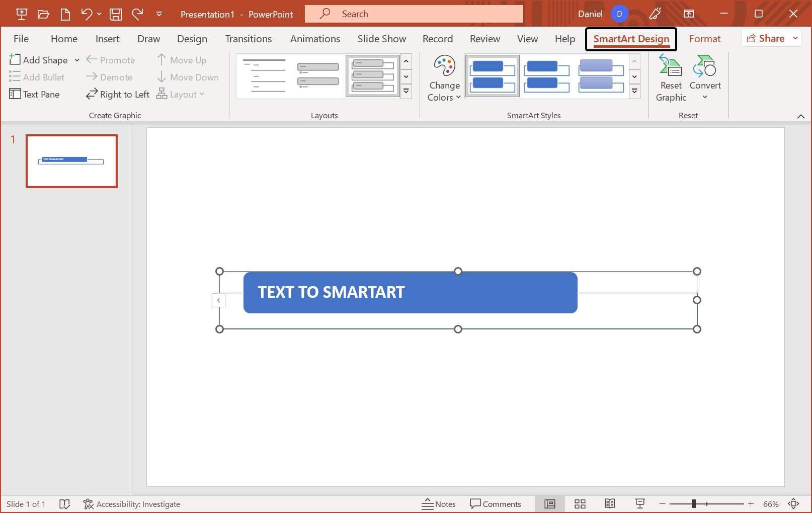Select the Reset Graphic command
The image size is (812, 513).
[671, 77]
